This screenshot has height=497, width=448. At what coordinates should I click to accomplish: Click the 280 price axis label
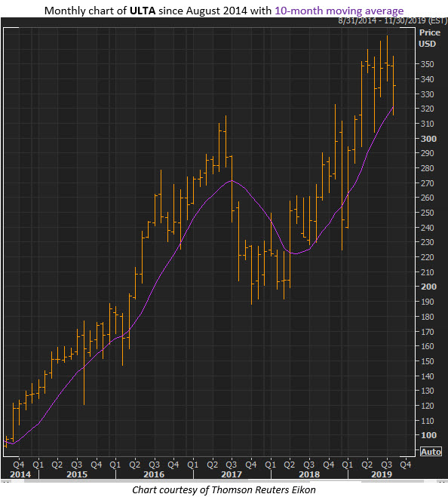click(427, 168)
